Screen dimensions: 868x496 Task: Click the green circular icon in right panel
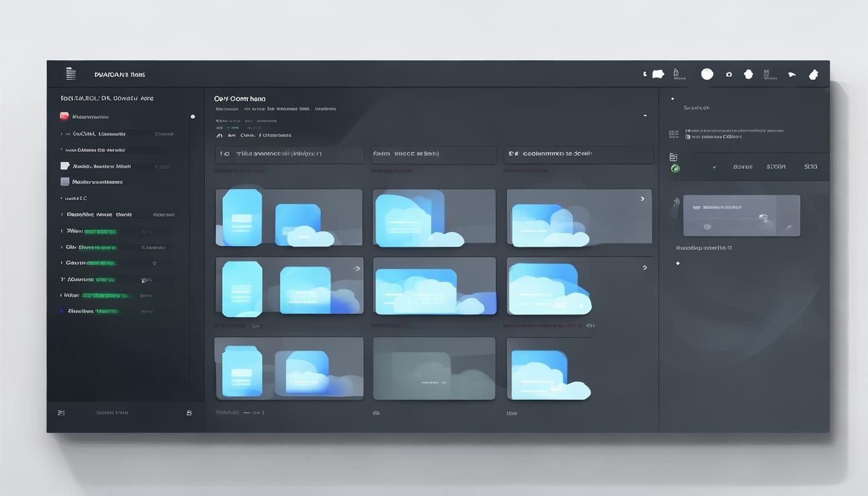(676, 169)
